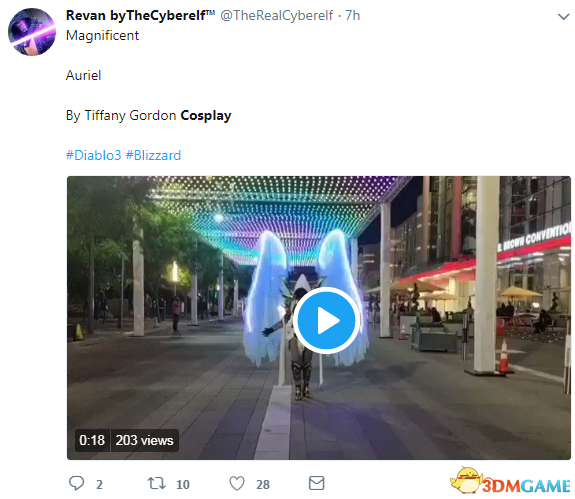Open the #Blizzard hashtag link
This screenshot has height=499, width=575.
click(x=153, y=155)
